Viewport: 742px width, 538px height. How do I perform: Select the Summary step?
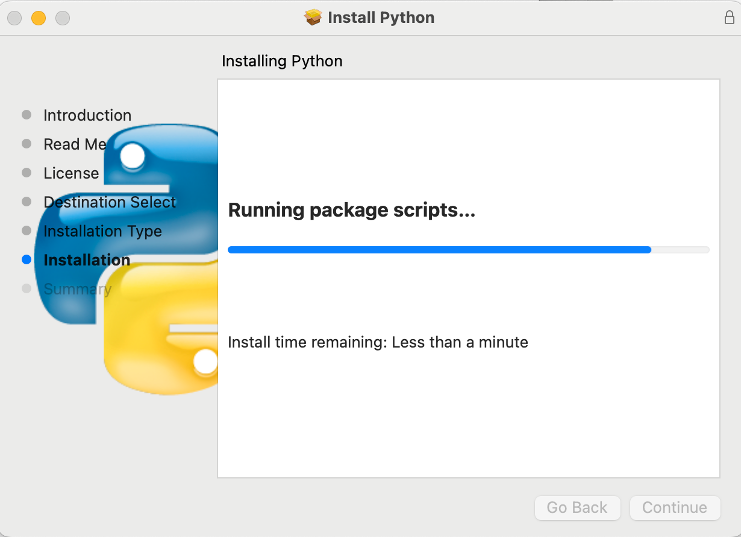(78, 289)
